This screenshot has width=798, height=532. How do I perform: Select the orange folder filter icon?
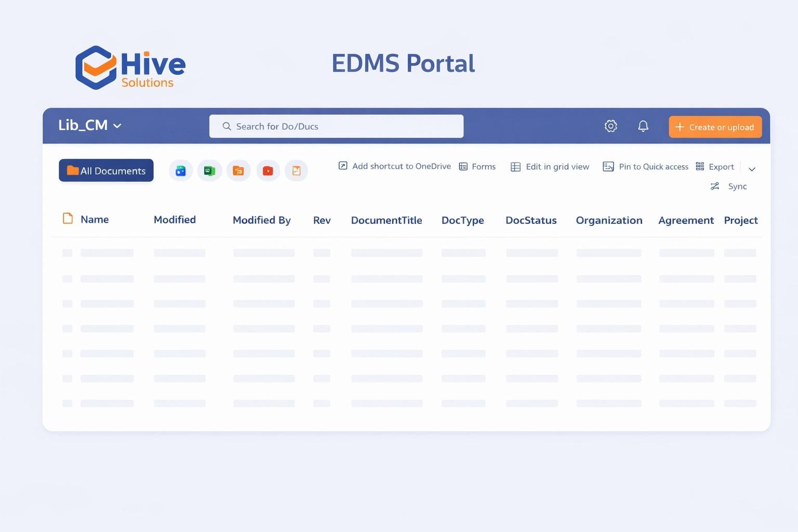[x=238, y=170]
